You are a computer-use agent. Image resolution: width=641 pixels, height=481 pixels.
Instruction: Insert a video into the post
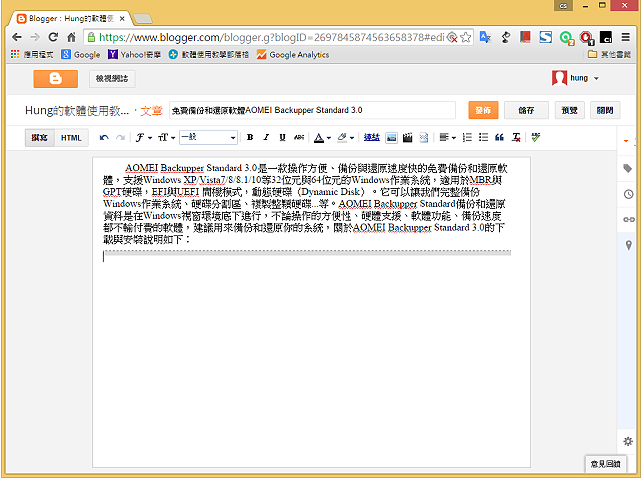407,138
